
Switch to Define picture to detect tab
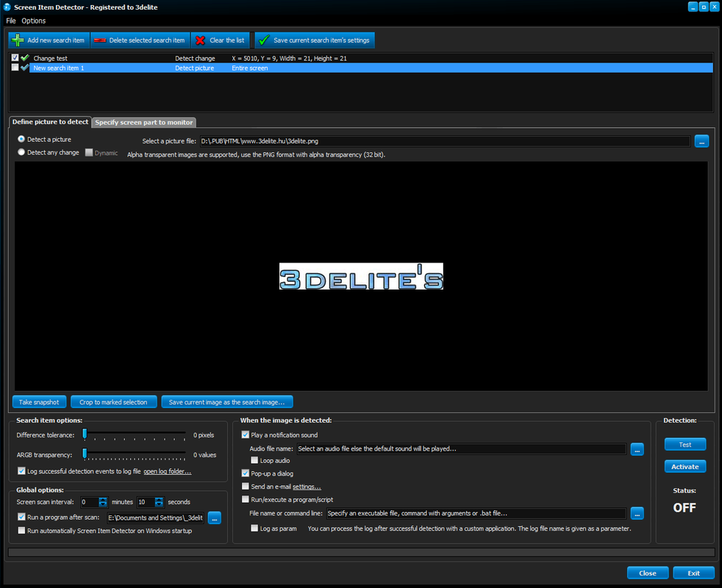50,122
